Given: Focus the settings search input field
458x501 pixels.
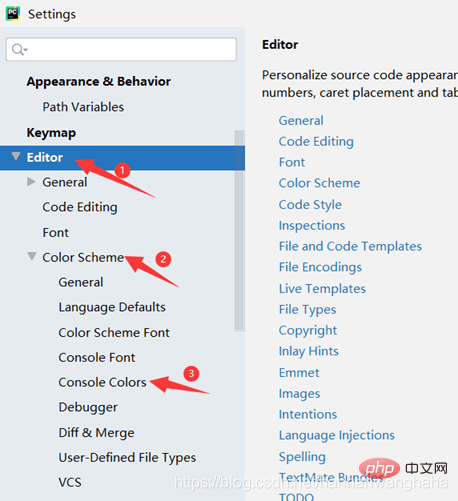Looking at the screenshot, I should [x=121, y=49].
